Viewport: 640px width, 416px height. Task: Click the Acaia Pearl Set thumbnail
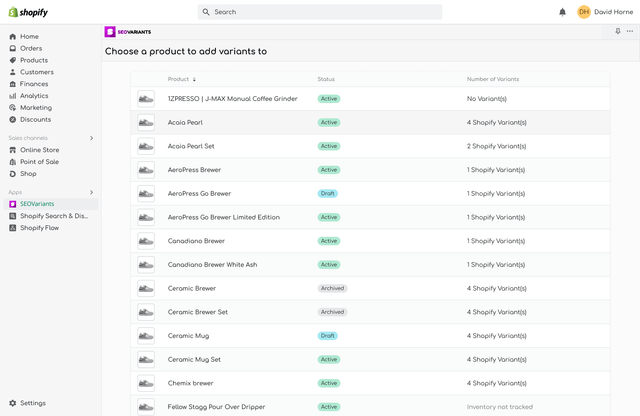tap(146, 146)
